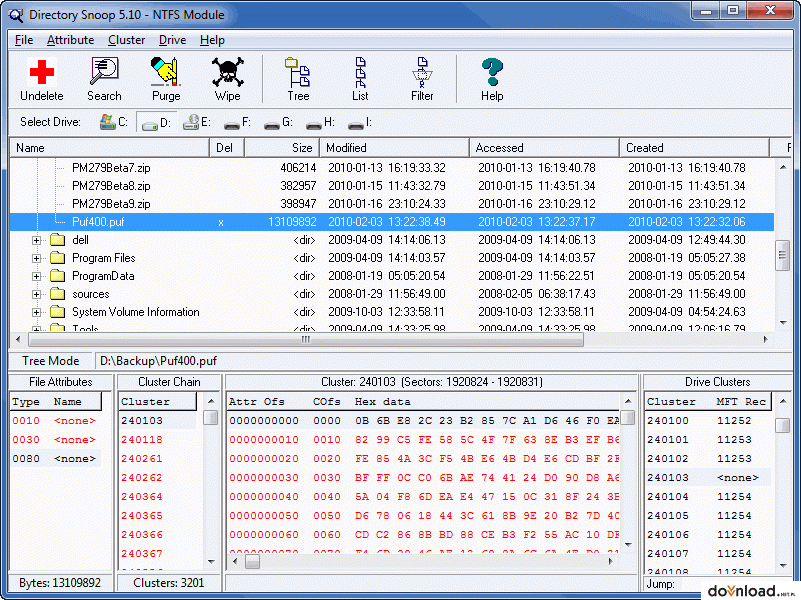Click the Help question mark icon
The width and height of the screenshot is (801, 600).
(x=492, y=71)
